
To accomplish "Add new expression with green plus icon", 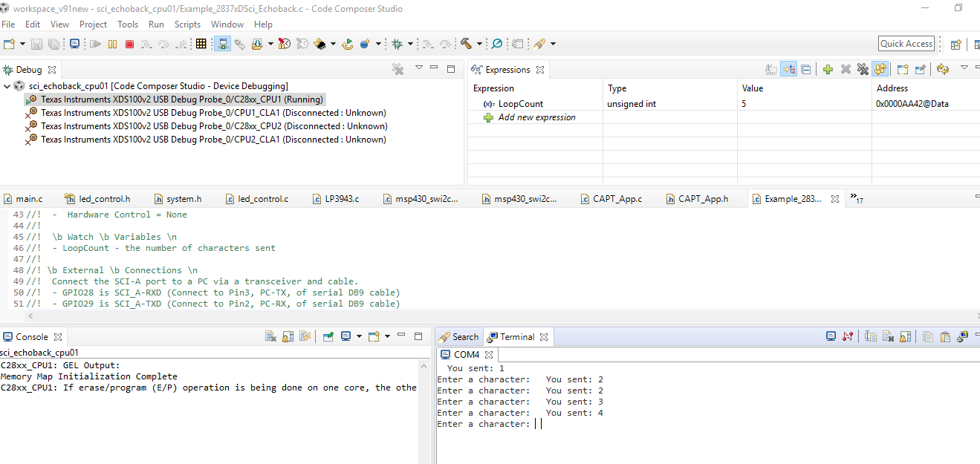I will [828, 70].
